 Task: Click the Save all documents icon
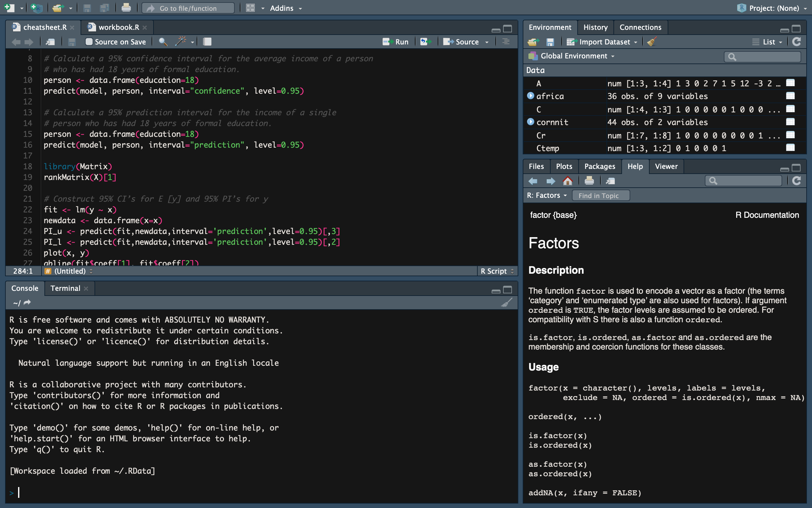[105, 8]
